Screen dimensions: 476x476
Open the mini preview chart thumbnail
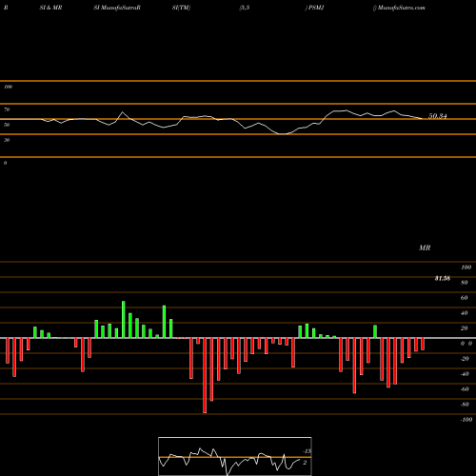[x=235, y=456]
